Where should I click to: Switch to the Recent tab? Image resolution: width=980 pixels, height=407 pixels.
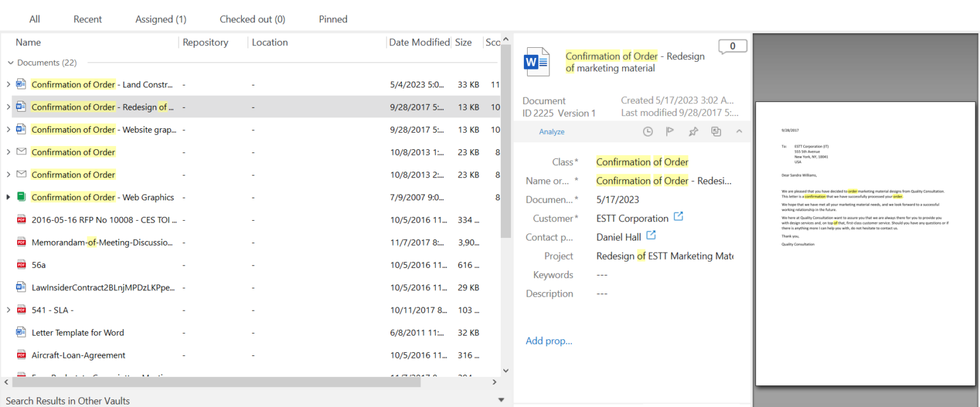[87, 18]
